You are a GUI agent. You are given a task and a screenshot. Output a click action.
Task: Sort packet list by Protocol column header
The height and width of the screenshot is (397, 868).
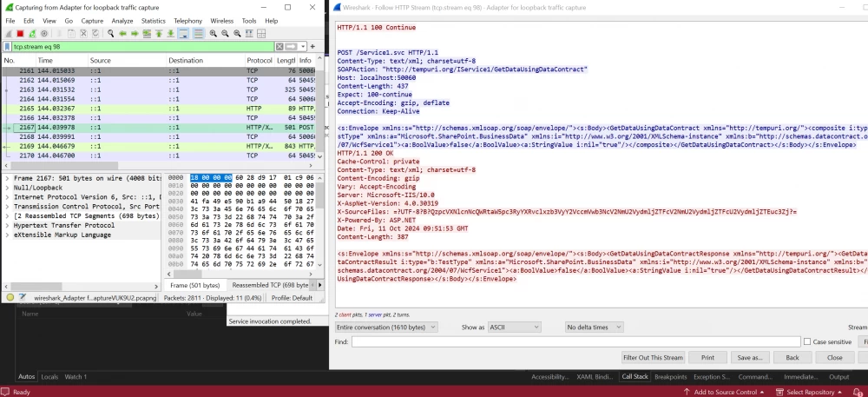259,60
